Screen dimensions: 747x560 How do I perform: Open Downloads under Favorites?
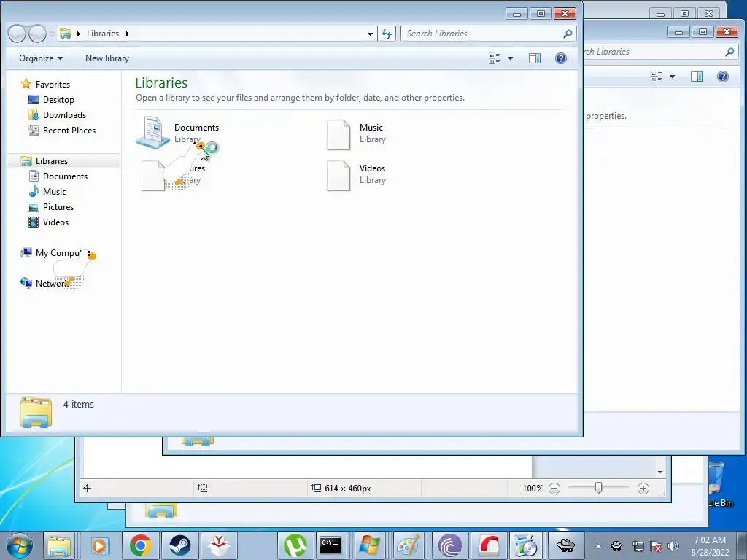click(x=64, y=114)
